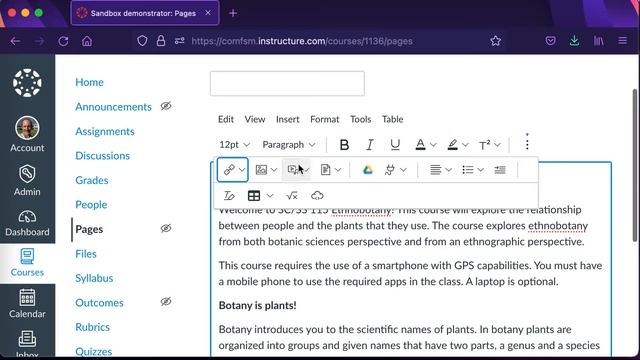The width and height of the screenshot is (640, 360).
Task: Open the Format menu
Action: click(x=324, y=119)
